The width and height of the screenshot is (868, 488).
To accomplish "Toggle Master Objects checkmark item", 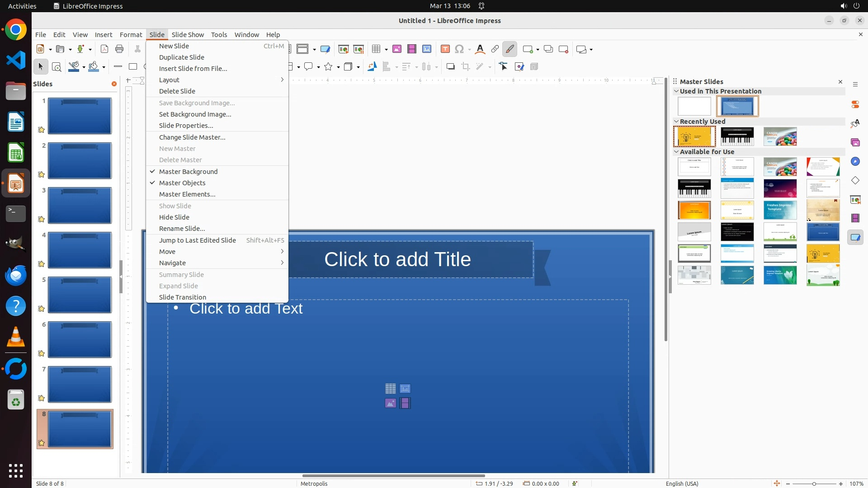I will tap(182, 183).
